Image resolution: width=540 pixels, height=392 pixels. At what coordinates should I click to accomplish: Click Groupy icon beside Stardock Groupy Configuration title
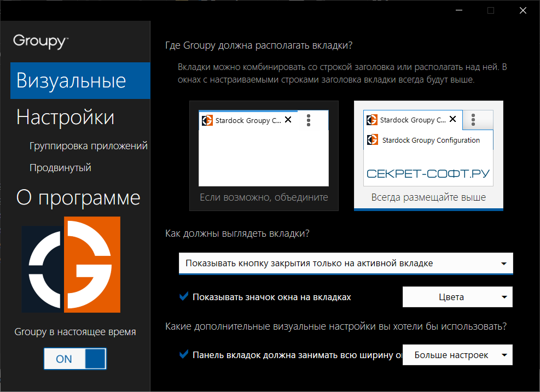373,140
